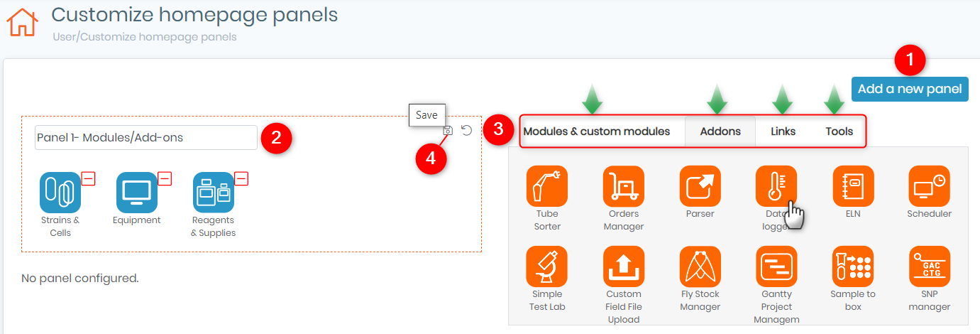The width and height of the screenshot is (980, 334).
Task: Select the Scheduler addon icon
Action: 929,186
